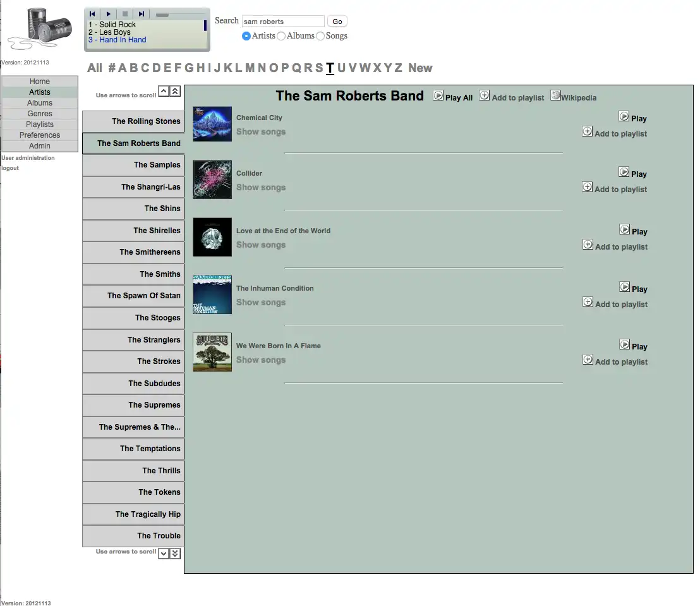Open the Playlists menu item

40,124
